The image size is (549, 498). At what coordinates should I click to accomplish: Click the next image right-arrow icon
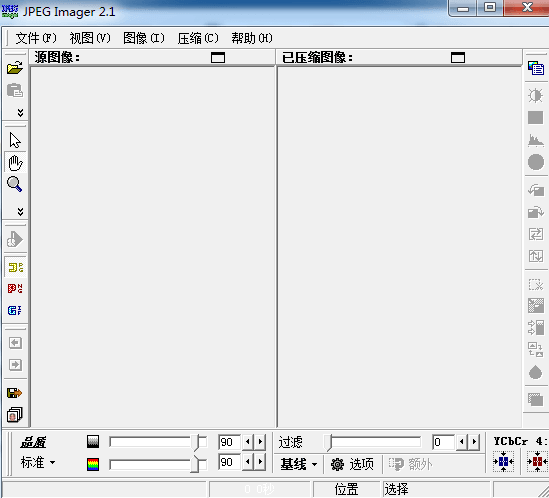[x=15, y=365]
